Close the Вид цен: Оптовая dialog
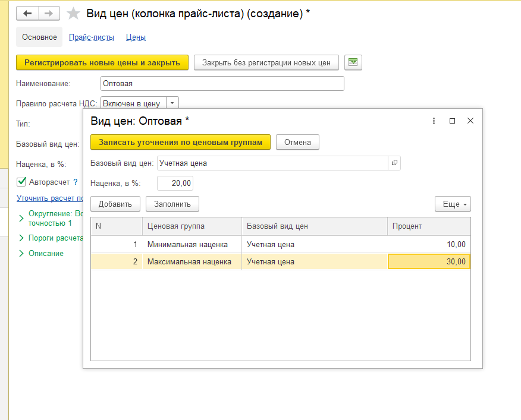 pyautogui.click(x=470, y=121)
